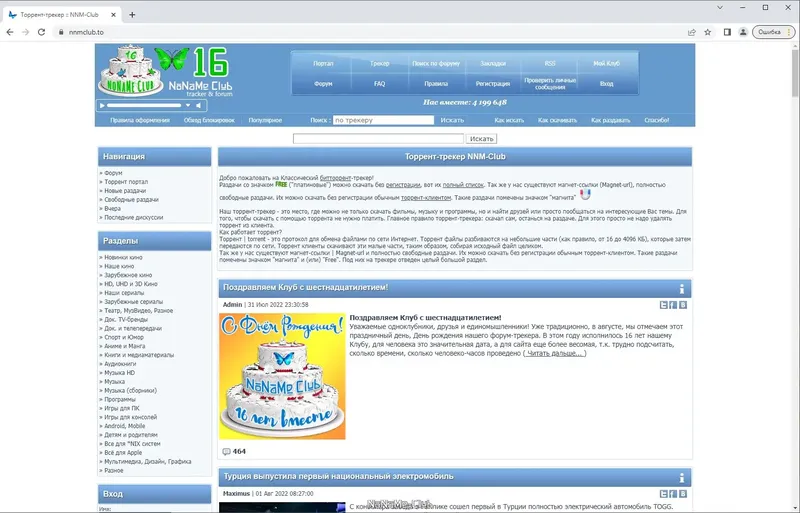Share Turkey electric car post on Facebook

pyautogui.click(x=673, y=494)
